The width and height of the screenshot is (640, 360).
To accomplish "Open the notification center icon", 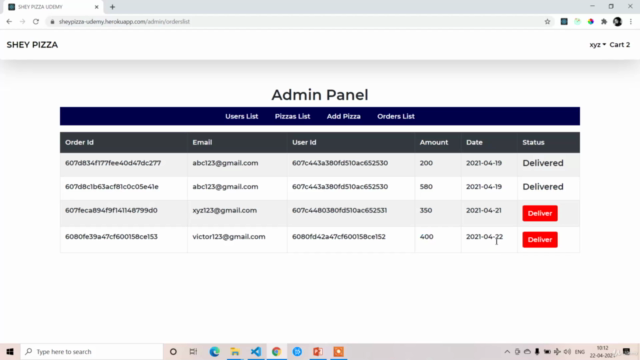I will [x=627, y=351].
